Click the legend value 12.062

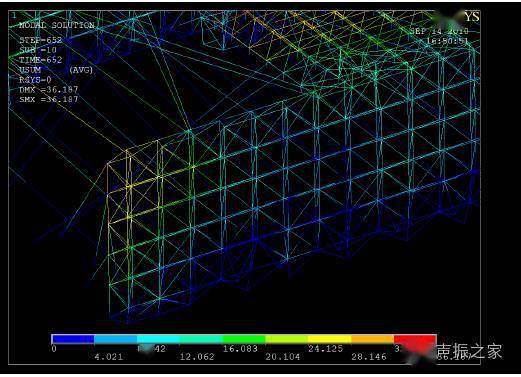coord(197,357)
